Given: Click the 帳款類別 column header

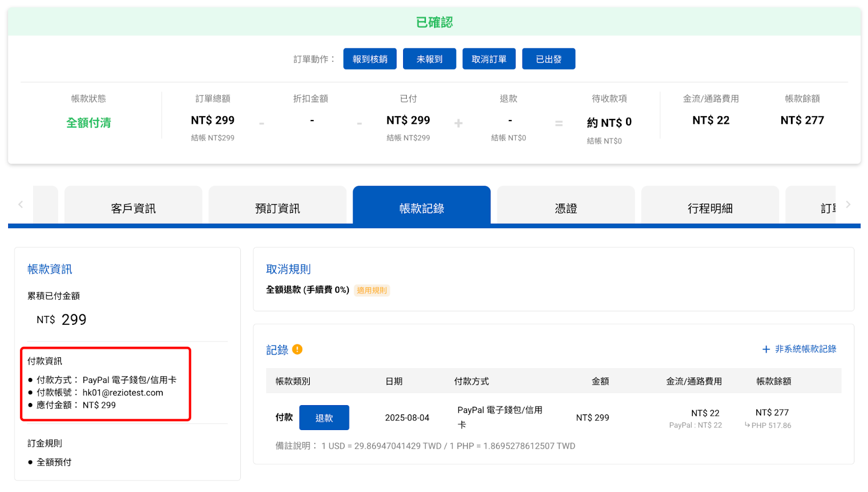Looking at the screenshot, I should pyautogui.click(x=293, y=381).
